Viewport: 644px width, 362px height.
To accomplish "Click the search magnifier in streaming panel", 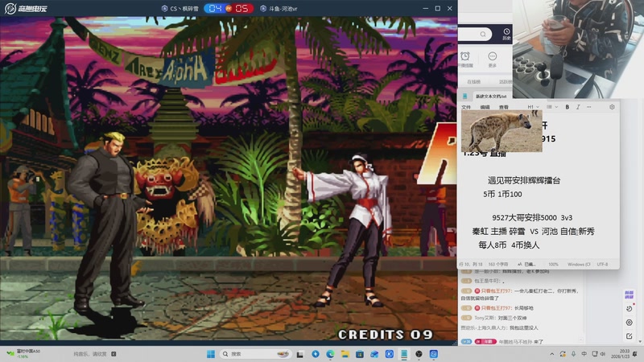I will (483, 34).
